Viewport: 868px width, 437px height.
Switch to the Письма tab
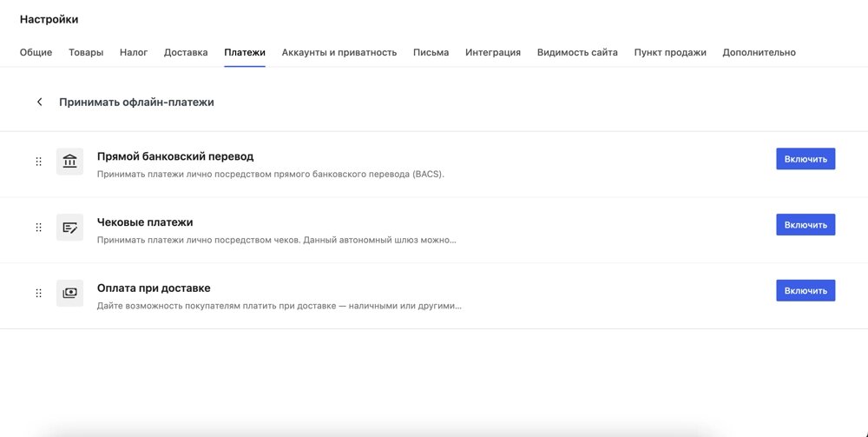[431, 53]
